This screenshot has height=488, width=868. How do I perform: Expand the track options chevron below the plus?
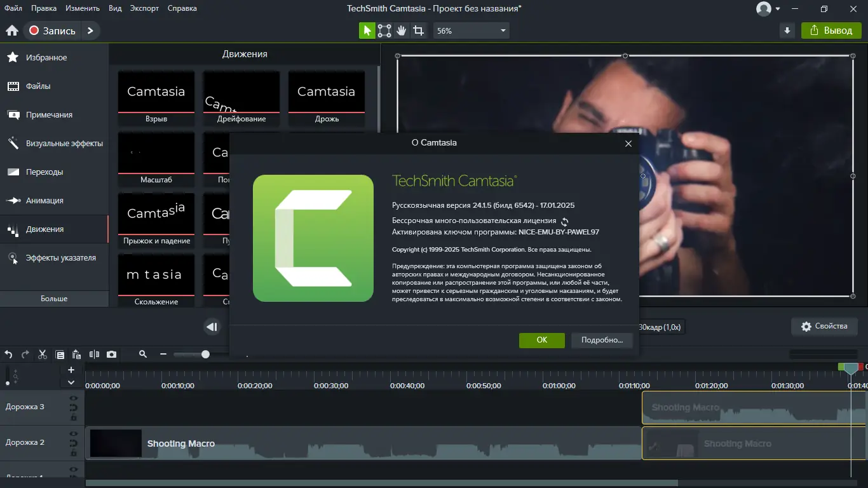(71, 383)
